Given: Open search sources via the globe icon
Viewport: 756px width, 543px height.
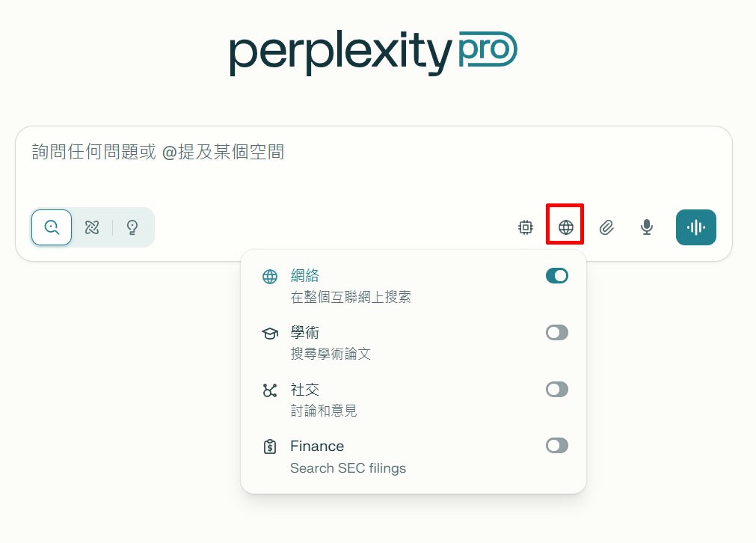Looking at the screenshot, I should coord(565,227).
